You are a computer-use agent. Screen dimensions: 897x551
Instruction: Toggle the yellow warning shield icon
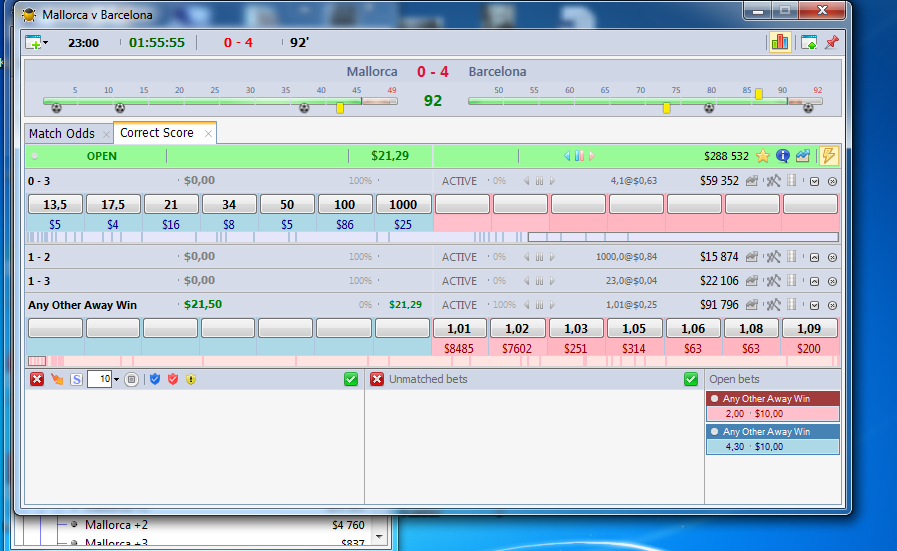pyautogui.click(x=191, y=379)
